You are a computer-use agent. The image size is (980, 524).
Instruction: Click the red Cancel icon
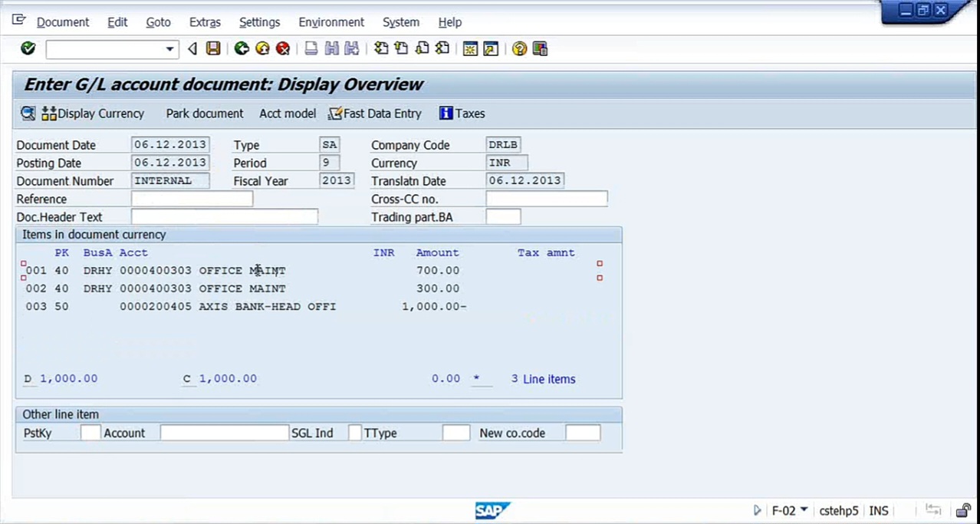pos(283,49)
